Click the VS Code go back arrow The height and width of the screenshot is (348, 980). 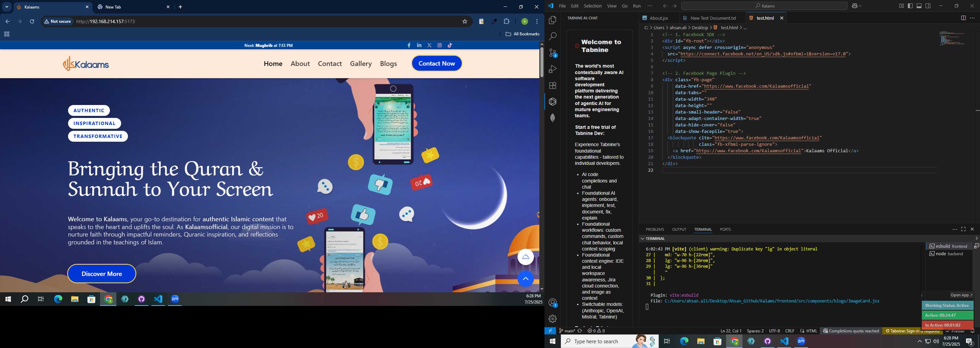(665, 6)
